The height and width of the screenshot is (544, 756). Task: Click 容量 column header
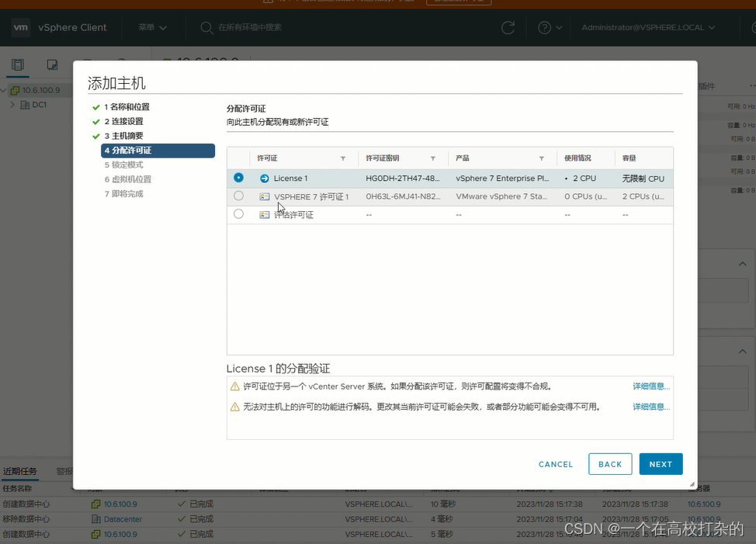click(629, 158)
